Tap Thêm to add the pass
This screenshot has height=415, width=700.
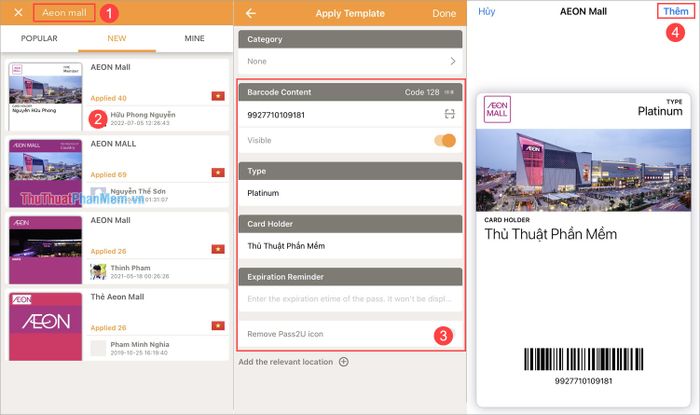click(x=676, y=11)
